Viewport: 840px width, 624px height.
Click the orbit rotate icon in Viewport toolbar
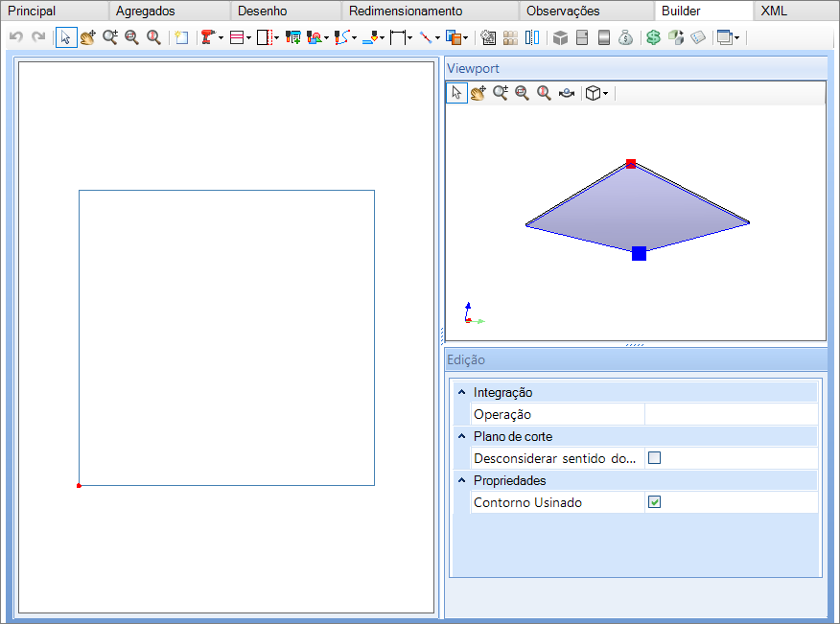(x=567, y=93)
